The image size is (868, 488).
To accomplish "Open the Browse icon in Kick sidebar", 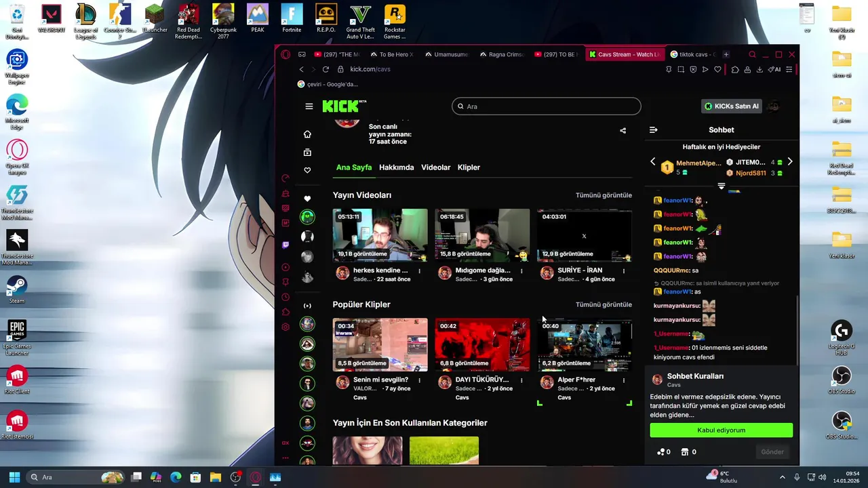I will pos(307,152).
